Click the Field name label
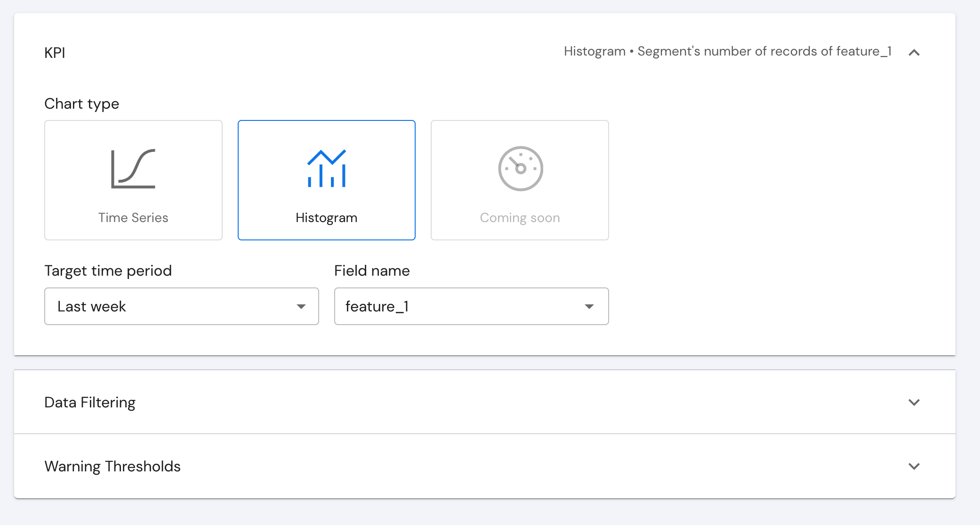 [x=372, y=271]
